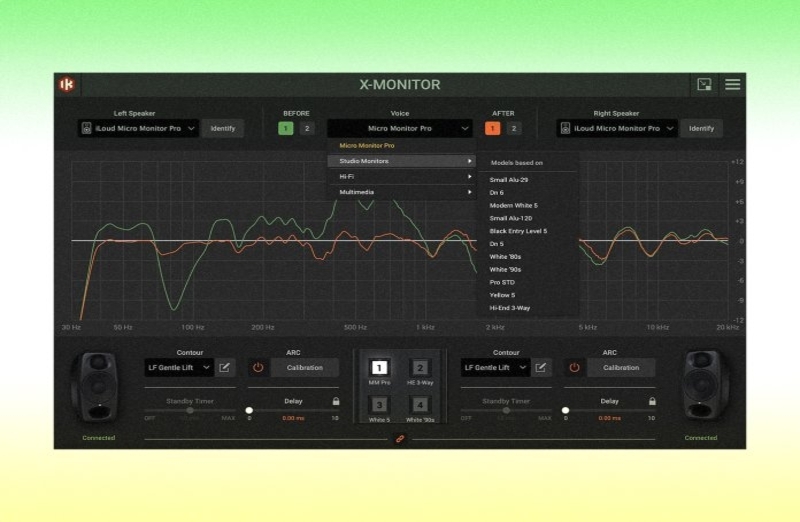
Task: Open the left Contour LF Gentle Lift dropdown
Action: 179,367
